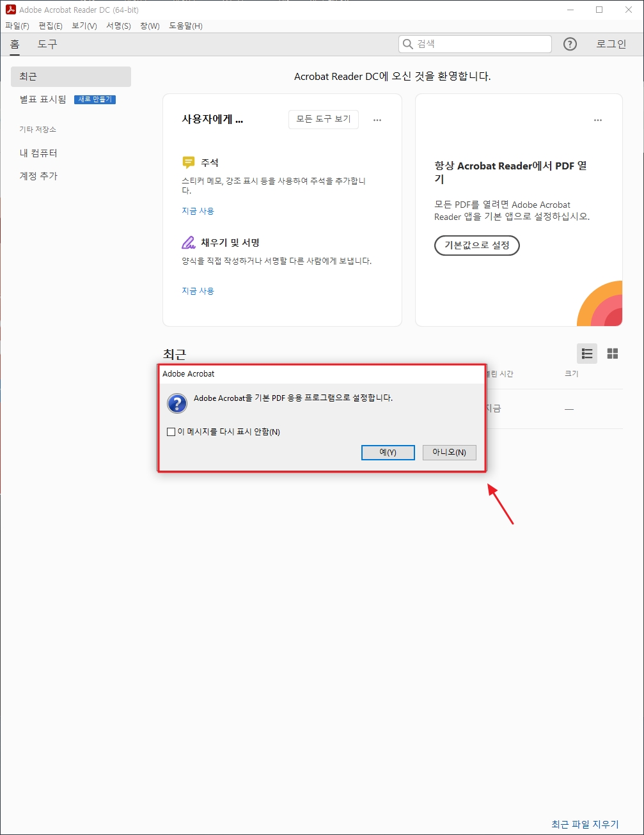Open the 보기(V) menu

pyautogui.click(x=84, y=26)
